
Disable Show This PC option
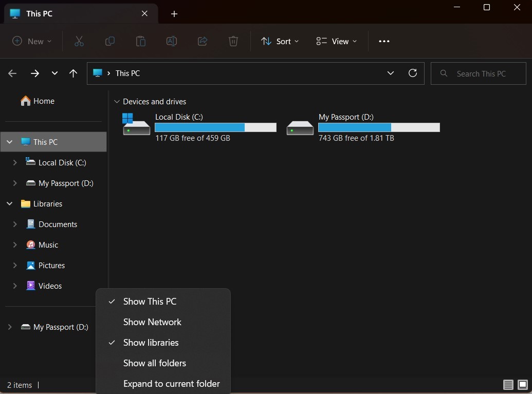pyautogui.click(x=149, y=302)
